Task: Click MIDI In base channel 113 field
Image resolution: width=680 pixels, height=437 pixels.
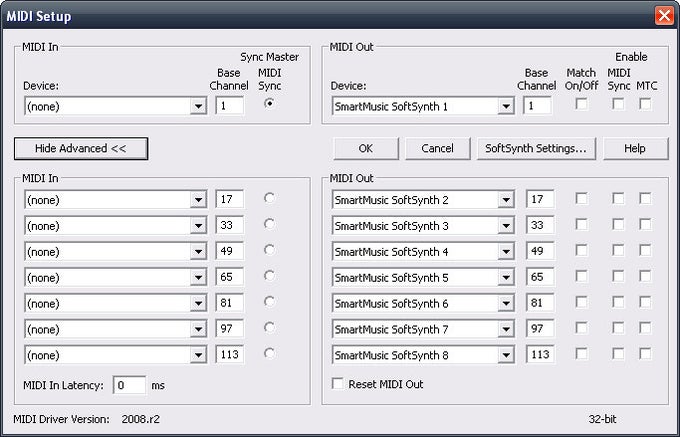Action: tap(229, 355)
